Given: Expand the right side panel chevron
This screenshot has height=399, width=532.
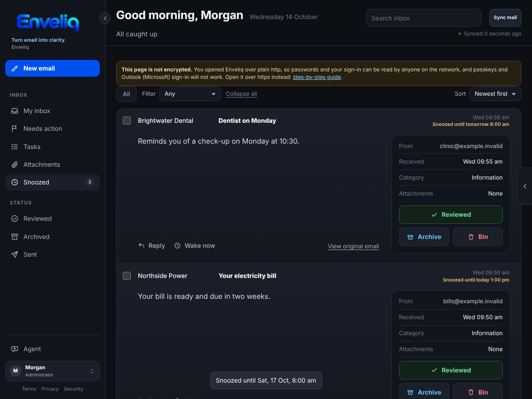Looking at the screenshot, I should pos(525,186).
